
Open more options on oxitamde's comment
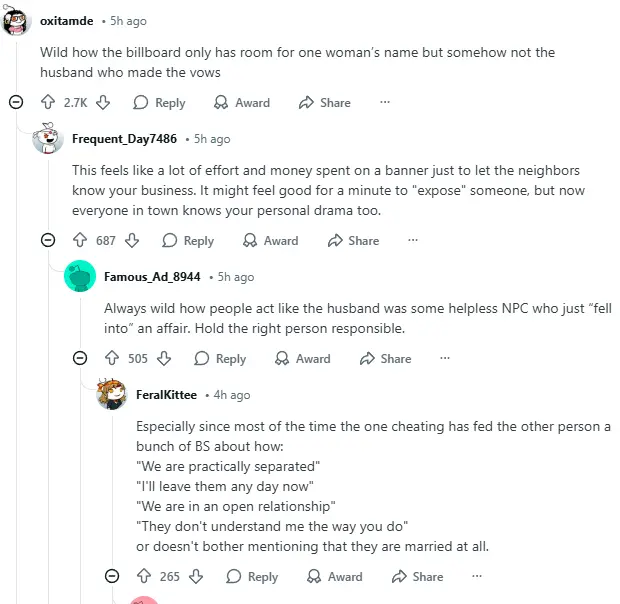click(x=385, y=102)
